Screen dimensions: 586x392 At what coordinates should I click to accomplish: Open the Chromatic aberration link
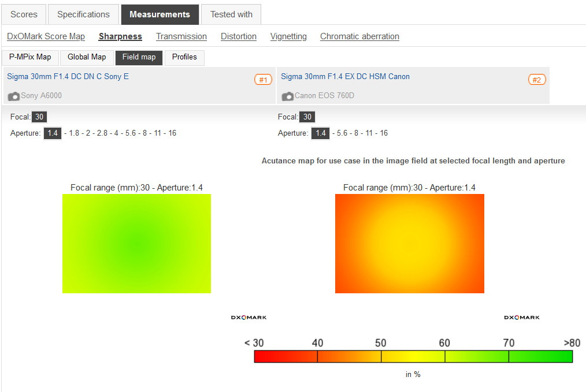359,36
